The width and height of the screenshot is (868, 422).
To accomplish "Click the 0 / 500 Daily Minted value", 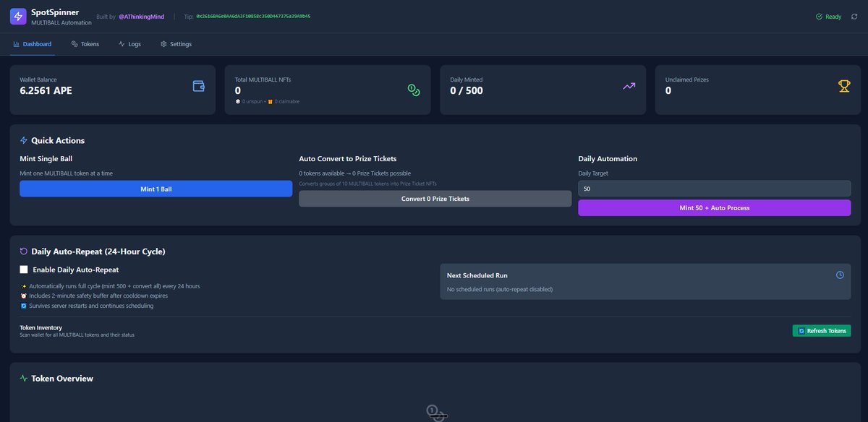I will click(467, 91).
